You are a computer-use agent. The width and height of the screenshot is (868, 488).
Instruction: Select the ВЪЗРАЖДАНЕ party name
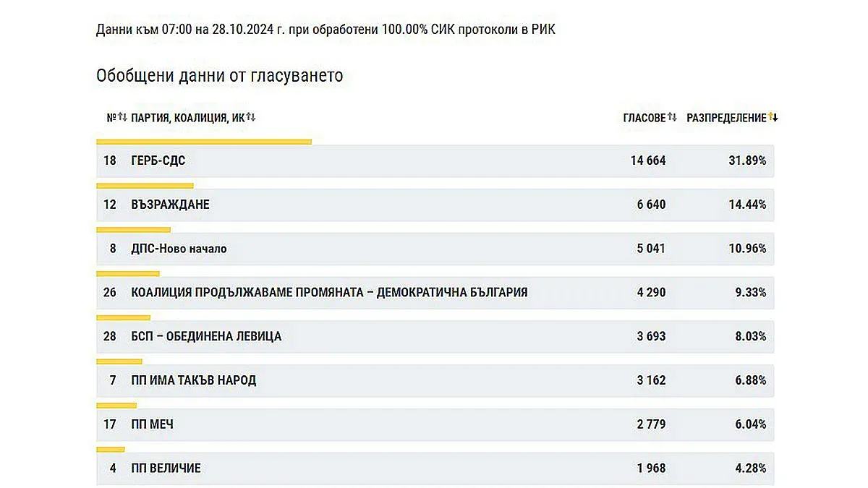click(170, 205)
